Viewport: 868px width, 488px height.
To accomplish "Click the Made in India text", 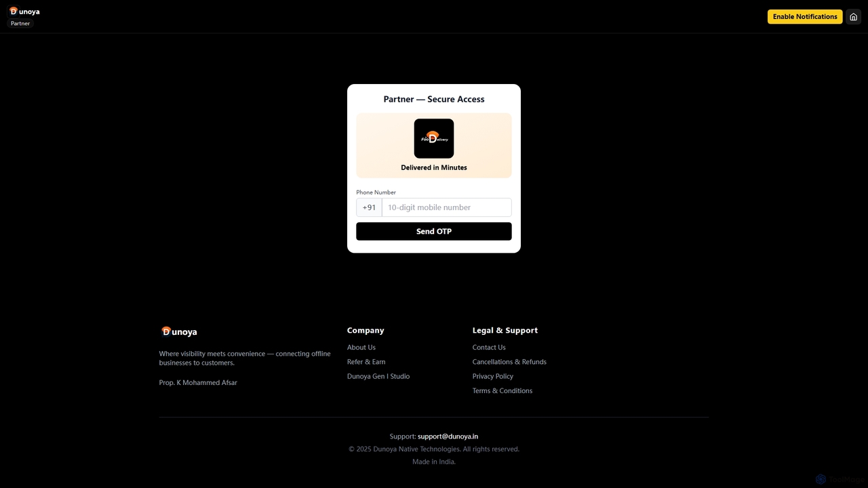I will point(434,462).
